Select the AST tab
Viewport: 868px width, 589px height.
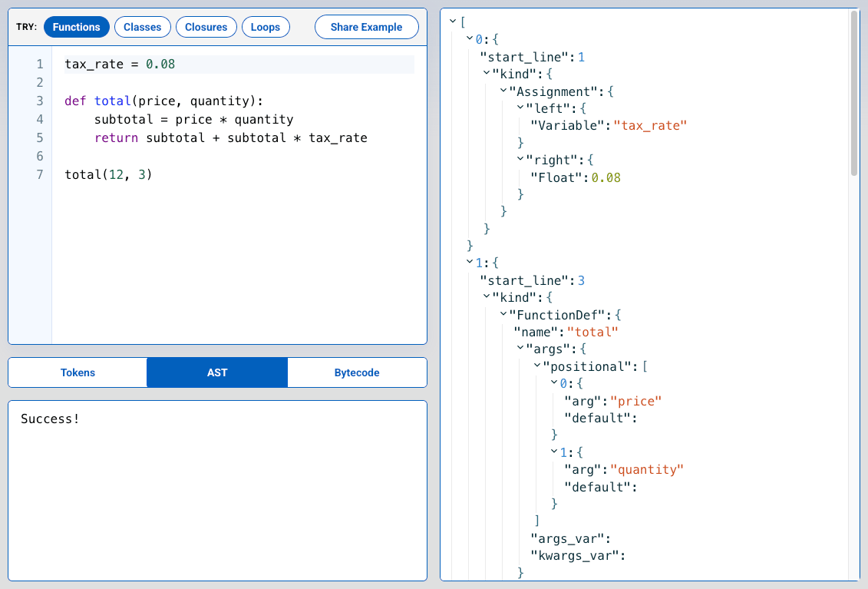pyautogui.click(x=217, y=372)
